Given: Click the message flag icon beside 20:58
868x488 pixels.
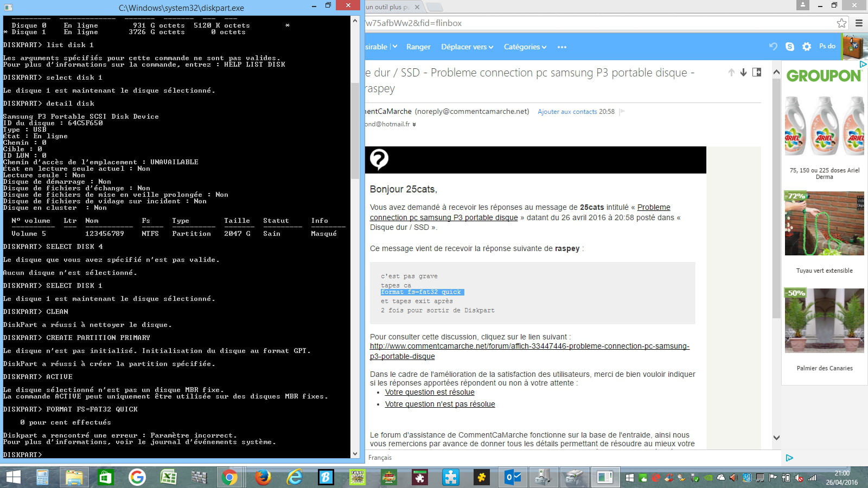Looking at the screenshot, I should click(x=622, y=112).
